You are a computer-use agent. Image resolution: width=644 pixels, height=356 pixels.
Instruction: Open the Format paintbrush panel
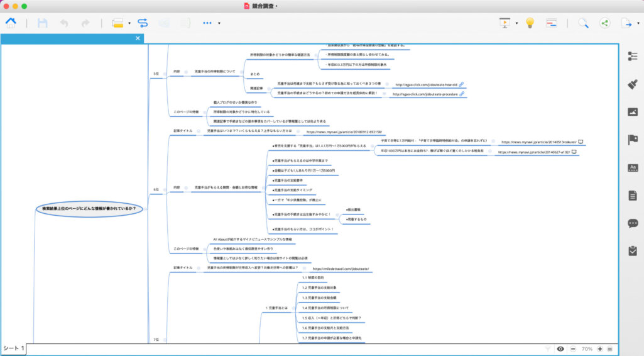tap(632, 84)
